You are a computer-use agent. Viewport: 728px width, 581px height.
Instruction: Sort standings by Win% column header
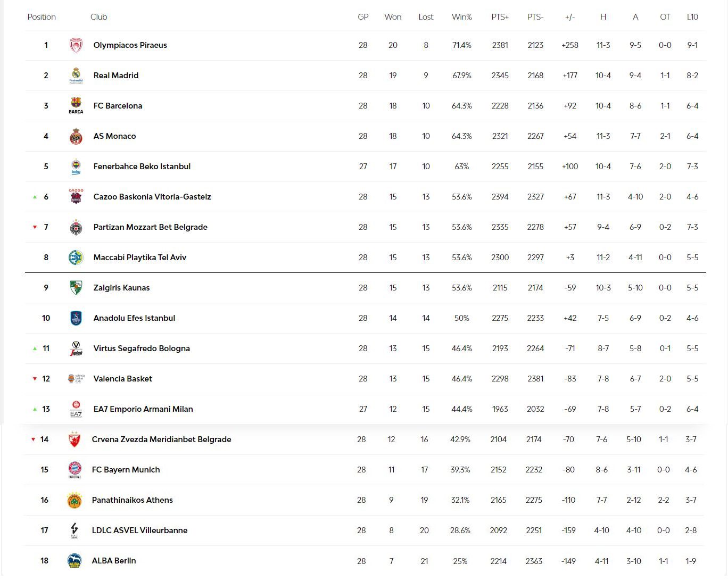461,17
